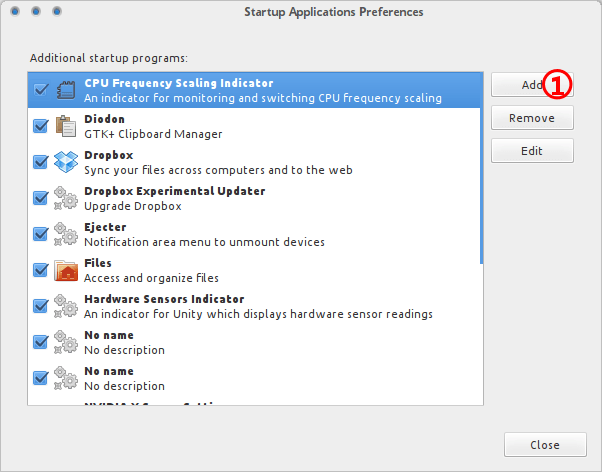Toggle the Ejecter startup checkbox

tap(41, 234)
